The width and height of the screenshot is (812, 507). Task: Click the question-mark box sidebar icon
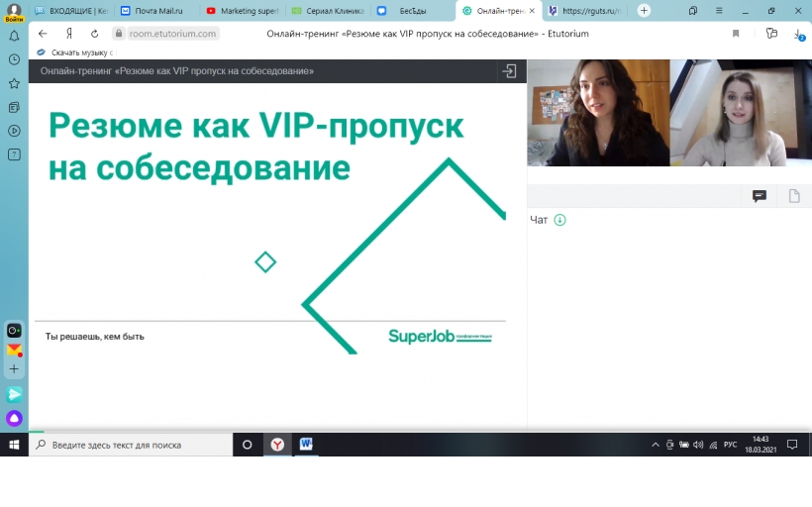point(14,154)
